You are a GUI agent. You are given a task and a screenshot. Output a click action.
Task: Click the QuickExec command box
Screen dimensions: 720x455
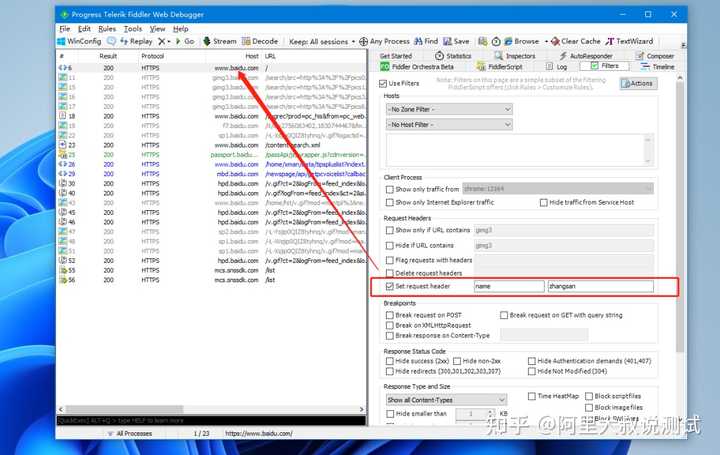pyautogui.click(x=211, y=421)
